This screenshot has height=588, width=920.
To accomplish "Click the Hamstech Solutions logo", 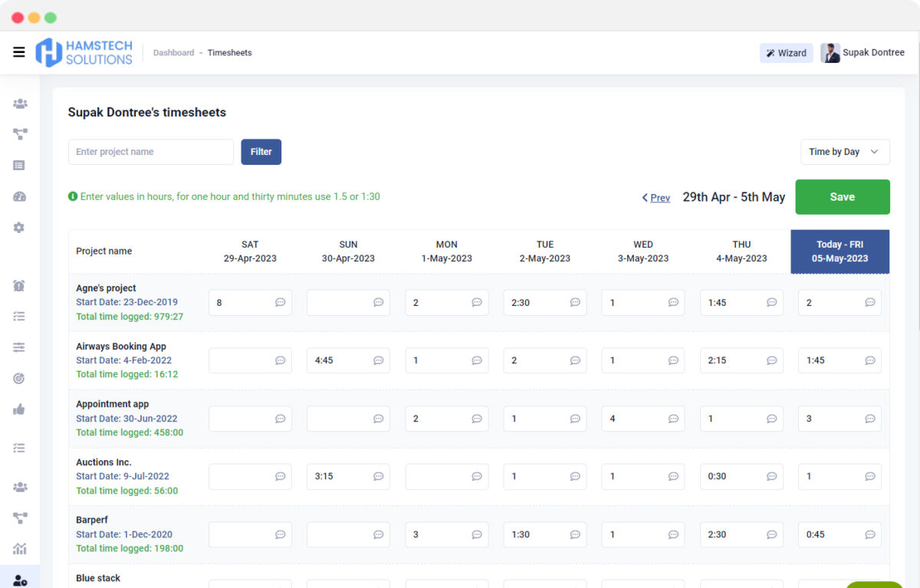I will [84, 52].
